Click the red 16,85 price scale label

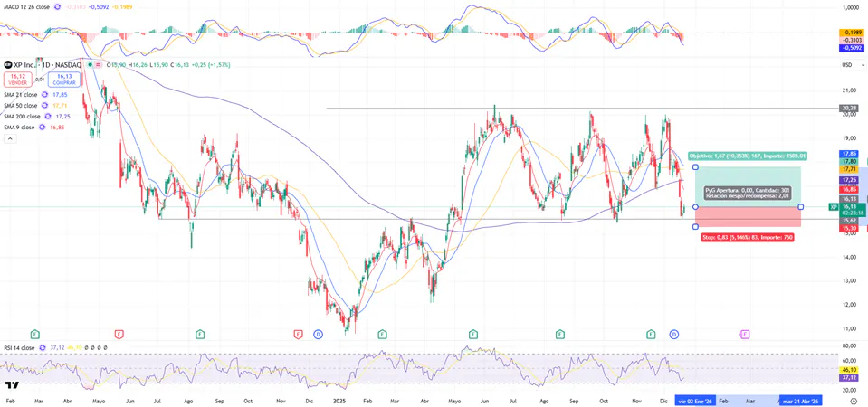[x=849, y=189]
